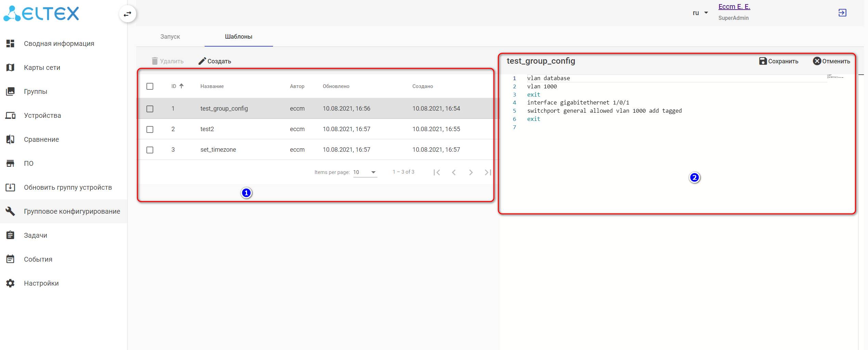This screenshot has height=350, width=868.
Task: Go to Сравнение section in sidebar
Action: (x=41, y=139)
